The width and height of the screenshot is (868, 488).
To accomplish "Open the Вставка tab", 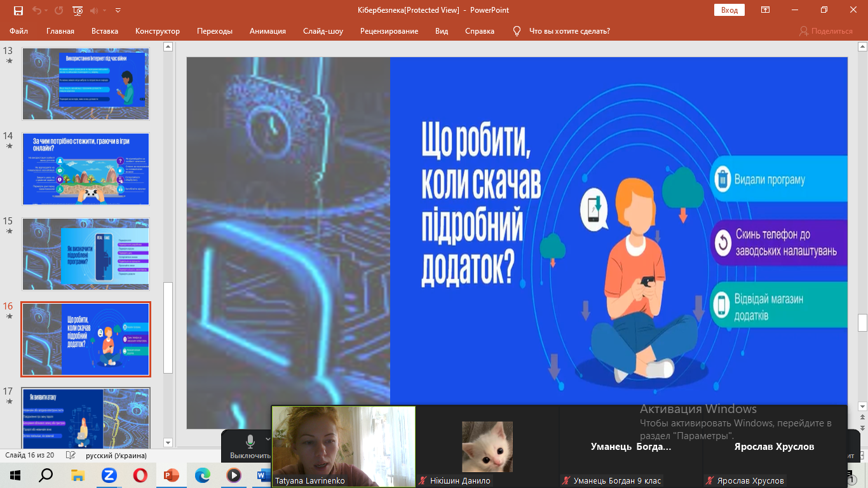I will pyautogui.click(x=105, y=31).
